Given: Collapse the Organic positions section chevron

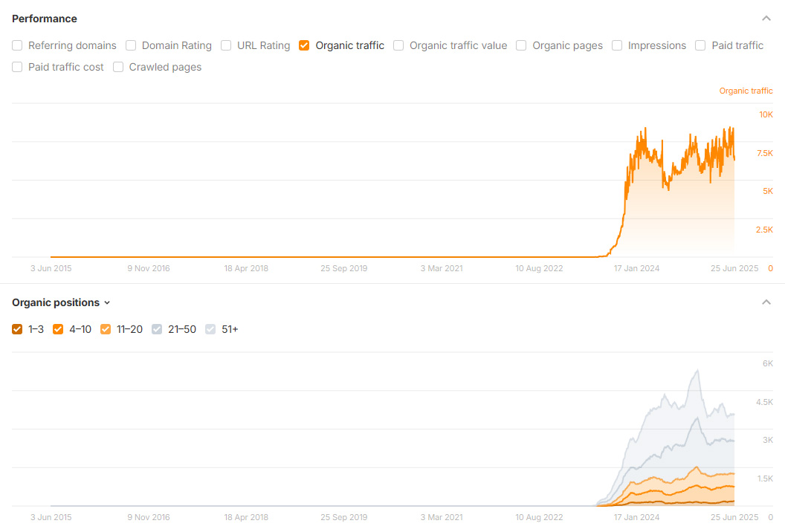Looking at the screenshot, I should pyautogui.click(x=766, y=302).
